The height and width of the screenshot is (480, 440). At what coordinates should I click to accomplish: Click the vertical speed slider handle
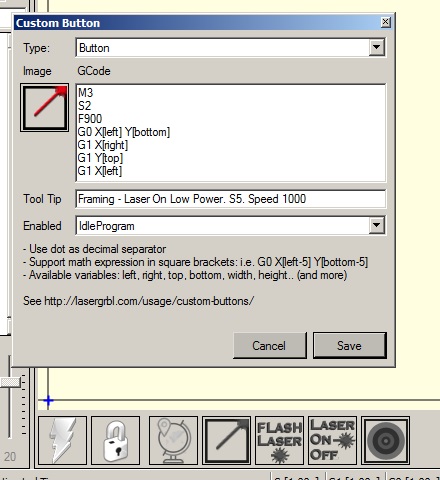(x=11, y=382)
